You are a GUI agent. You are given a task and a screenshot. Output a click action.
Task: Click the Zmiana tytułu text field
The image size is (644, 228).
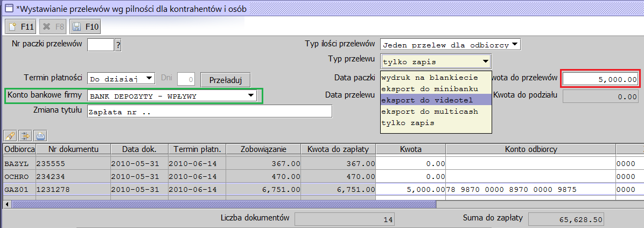(209, 112)
